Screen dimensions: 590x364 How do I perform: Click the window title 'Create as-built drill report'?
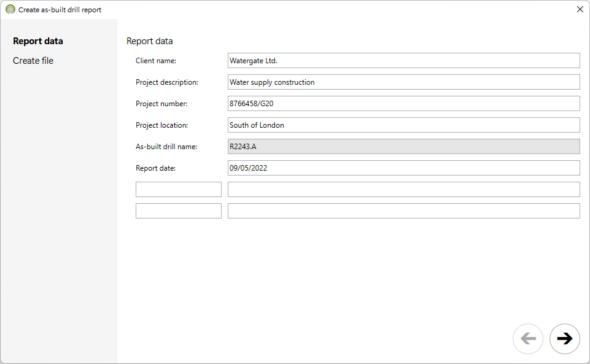[x=60, y=10]
